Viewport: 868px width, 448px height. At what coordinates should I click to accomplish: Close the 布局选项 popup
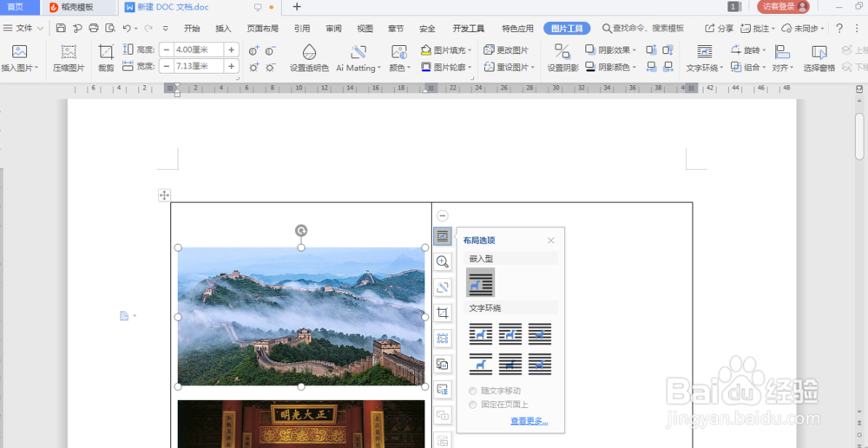551,240
